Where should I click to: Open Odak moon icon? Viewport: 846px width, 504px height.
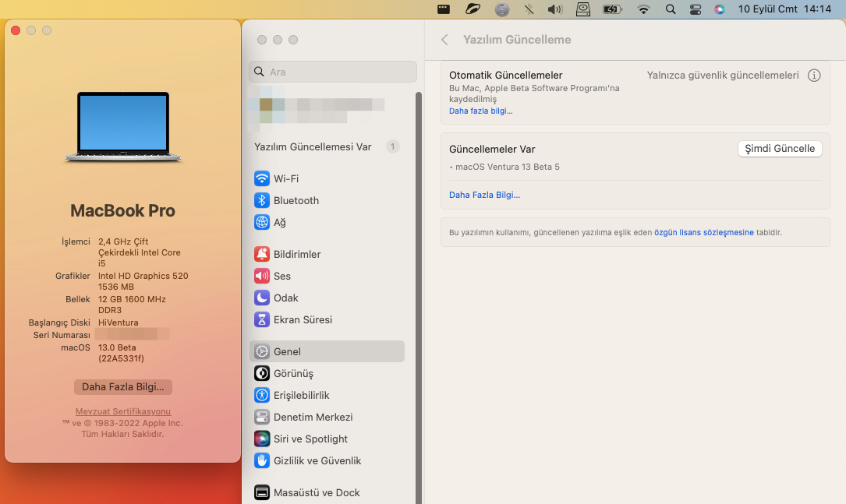click(262, 298)
